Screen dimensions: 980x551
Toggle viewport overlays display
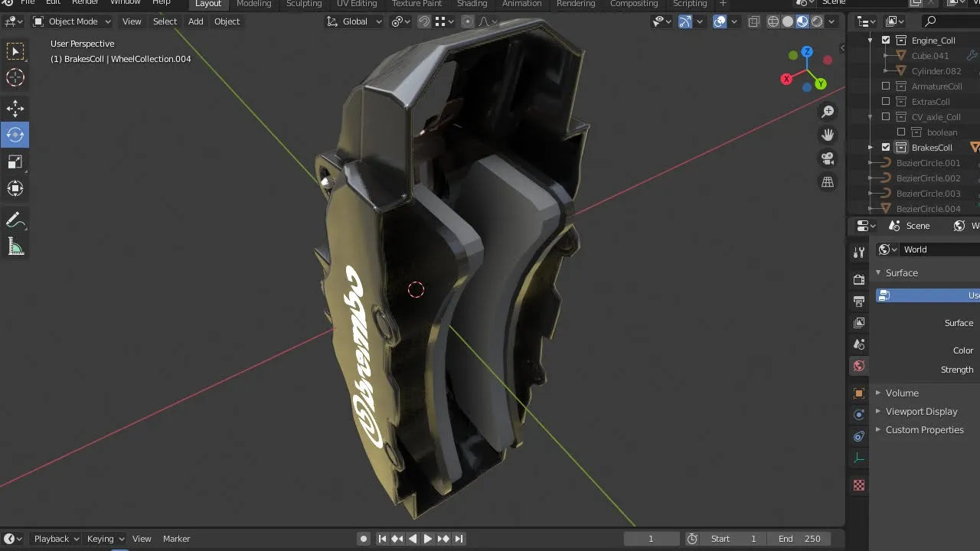(x=720, y=21)
